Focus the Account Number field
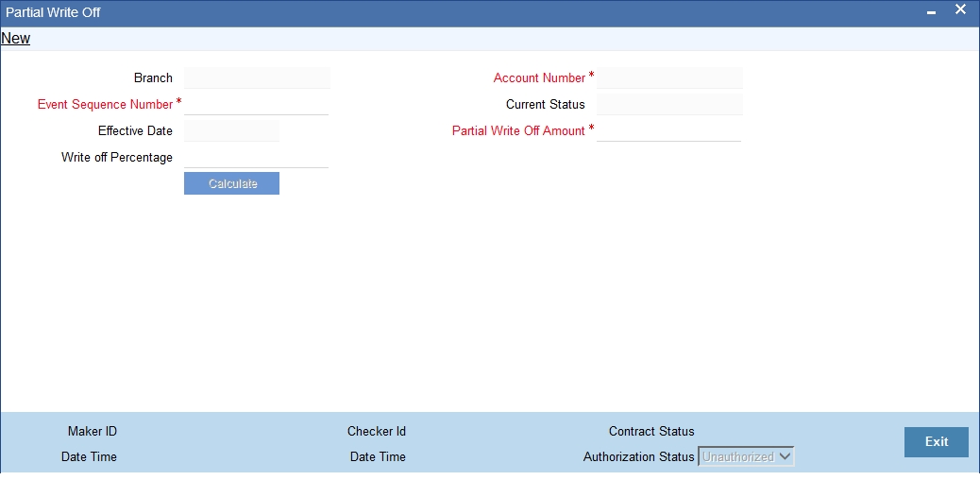The height and width of the screenshot is (480, 980). click(x=669, y=78)
